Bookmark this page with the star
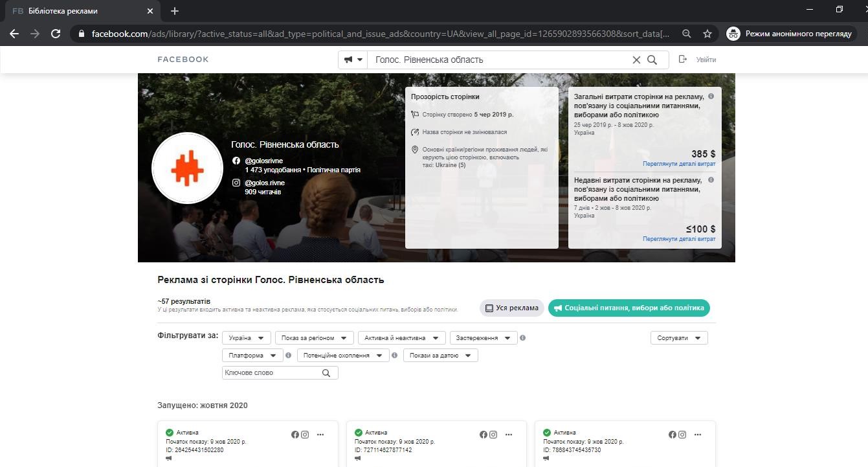The width and height of the screenshot is (868, 467). coord(707,34)
